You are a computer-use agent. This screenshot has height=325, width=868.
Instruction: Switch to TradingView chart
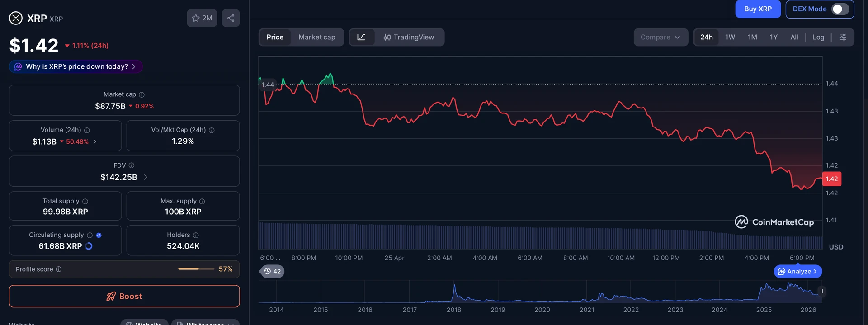pyautogui.click(x=409, y=37)
